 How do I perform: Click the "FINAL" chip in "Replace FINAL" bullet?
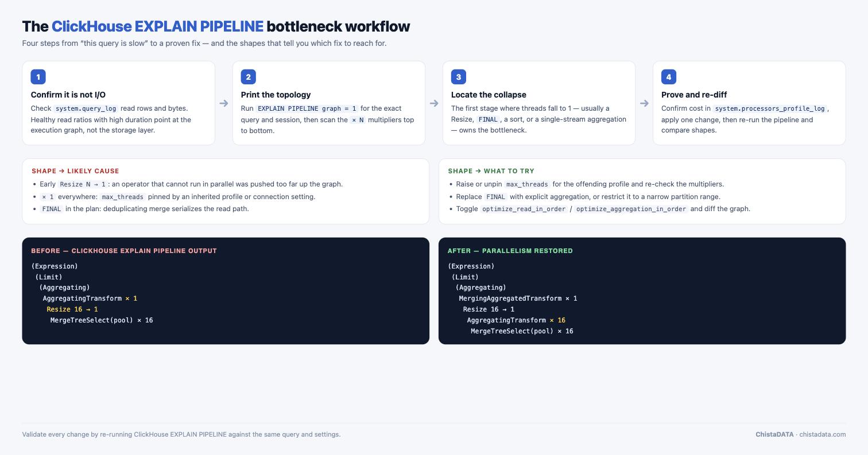coord(496,197)
